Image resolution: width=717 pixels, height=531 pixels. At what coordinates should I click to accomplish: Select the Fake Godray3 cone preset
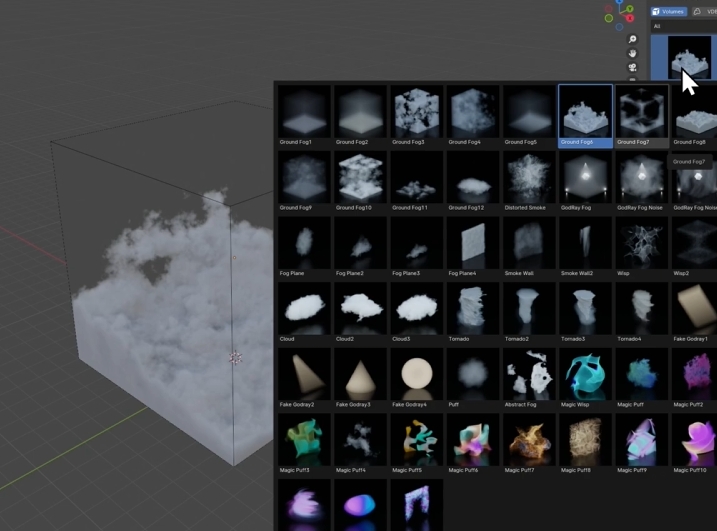click(360, 378)
